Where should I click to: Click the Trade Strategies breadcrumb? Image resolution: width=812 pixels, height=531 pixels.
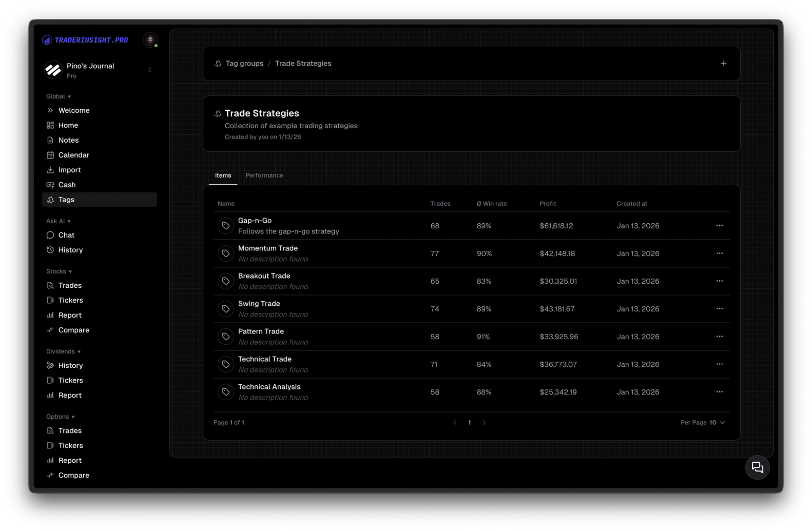coord(303,64)
